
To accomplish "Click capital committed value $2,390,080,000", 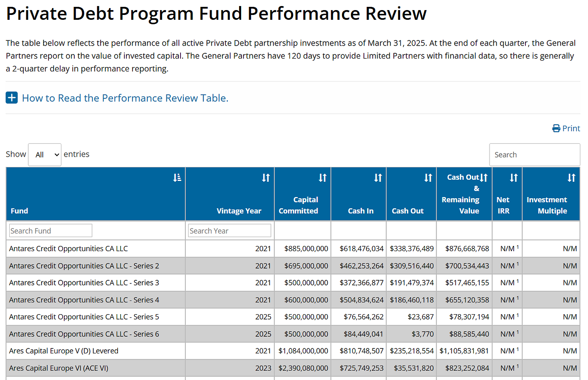I will 303,368.
